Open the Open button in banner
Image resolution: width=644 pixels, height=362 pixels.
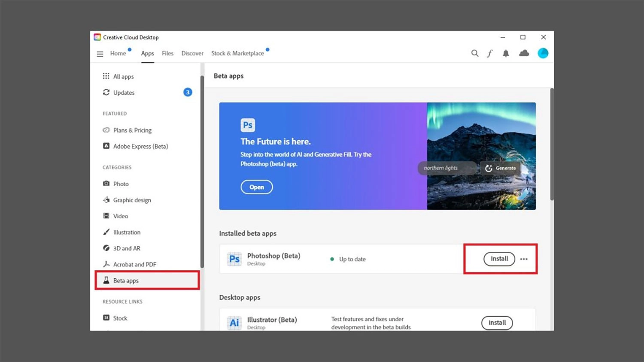[257, 187]
